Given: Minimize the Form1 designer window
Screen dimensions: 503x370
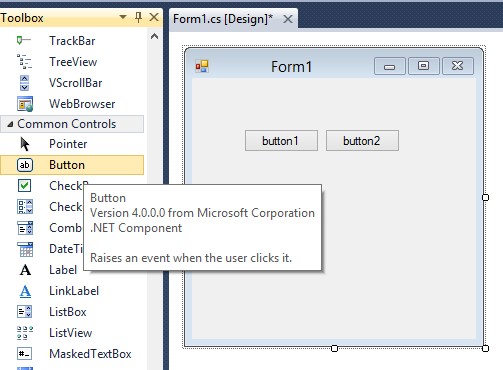Looking at the screenshot, I should click(390, 66).
